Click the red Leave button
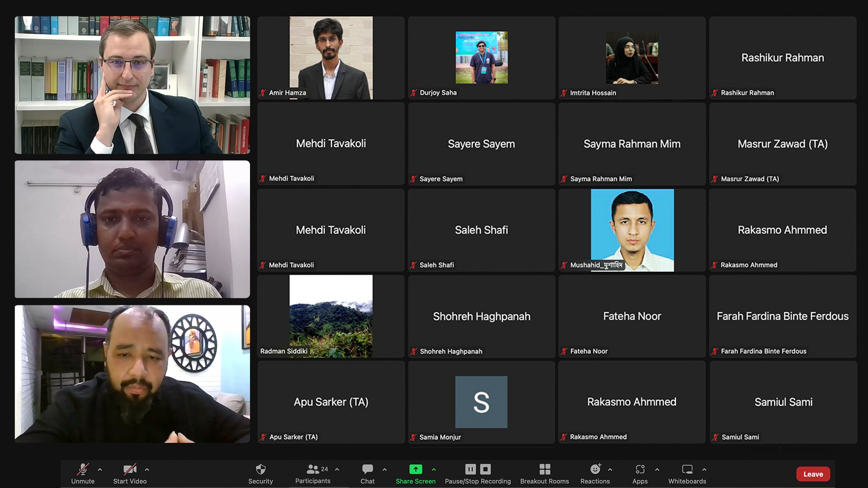 (x=813, y=474)
